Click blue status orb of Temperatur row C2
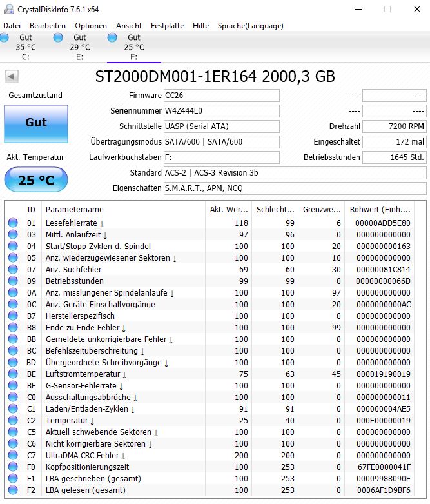The width and height of the screenshot is (430, 504). [x=13, y=420]
